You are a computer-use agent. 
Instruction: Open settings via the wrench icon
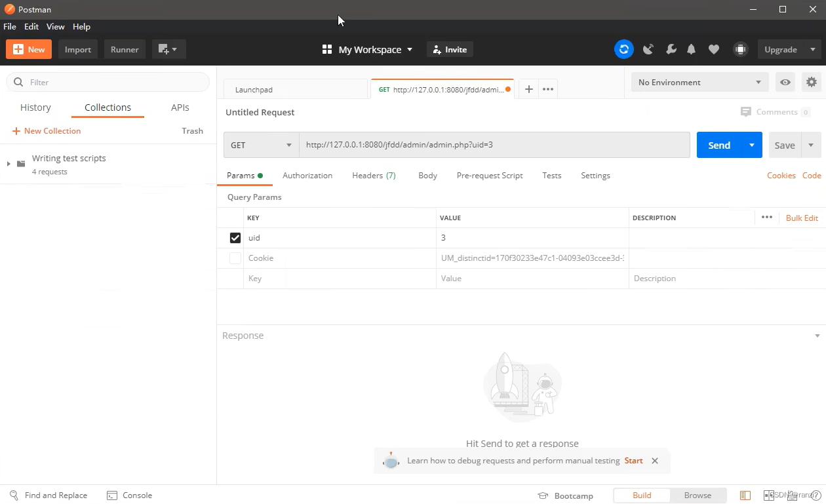click(671, 49)
